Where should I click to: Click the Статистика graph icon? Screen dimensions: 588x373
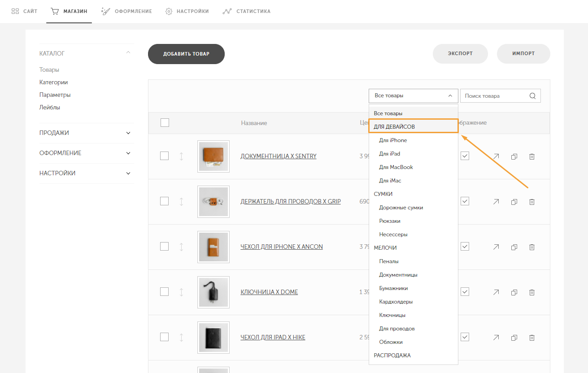[227, 11]
